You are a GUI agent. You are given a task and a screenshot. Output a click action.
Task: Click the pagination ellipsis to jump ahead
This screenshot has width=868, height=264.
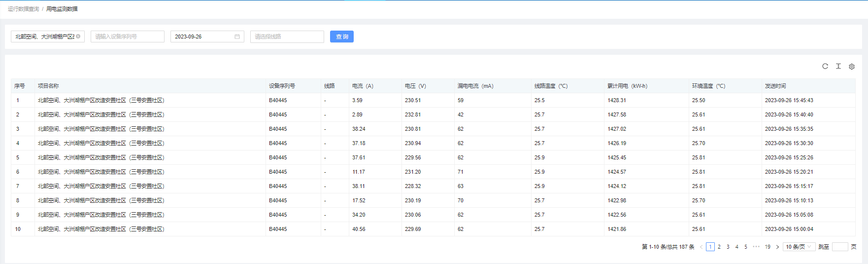pos(756,247)
